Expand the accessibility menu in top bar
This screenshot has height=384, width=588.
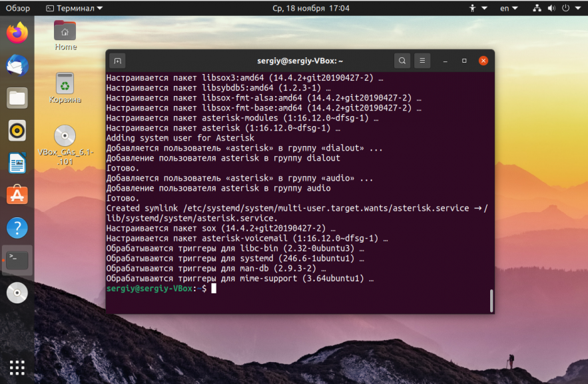point(477,8)
